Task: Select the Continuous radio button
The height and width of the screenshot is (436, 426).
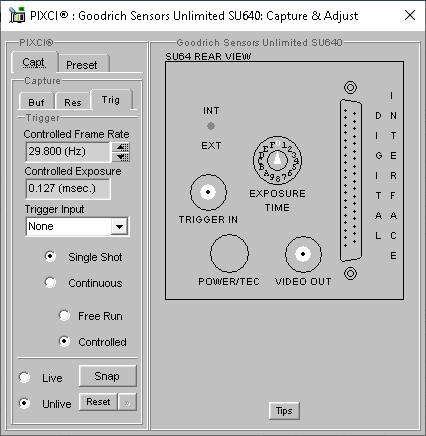Action: 50,282
